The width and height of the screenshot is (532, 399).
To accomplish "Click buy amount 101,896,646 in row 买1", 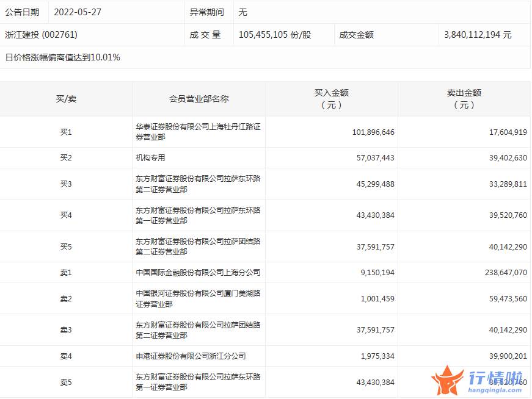I will click(x=373, y=132).
